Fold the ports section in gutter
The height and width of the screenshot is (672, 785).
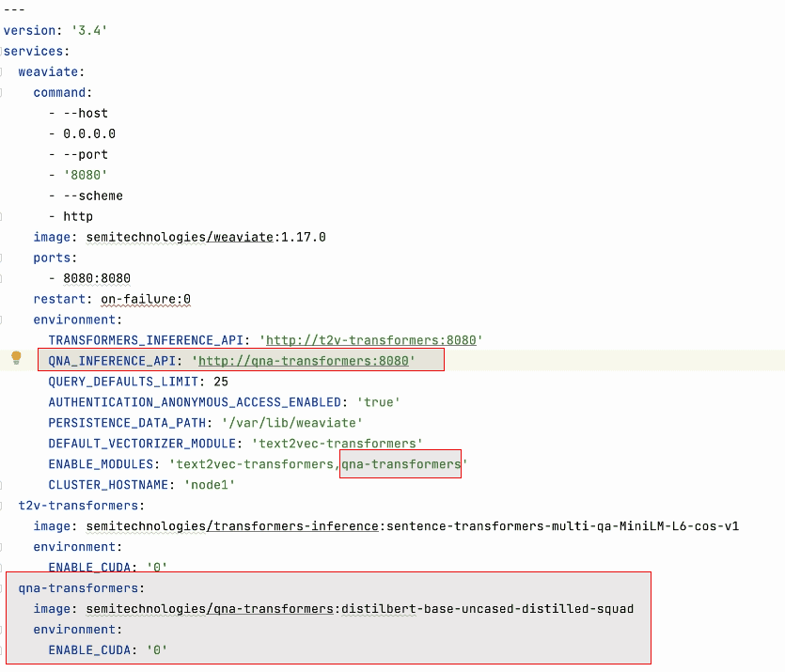[2, 258]
